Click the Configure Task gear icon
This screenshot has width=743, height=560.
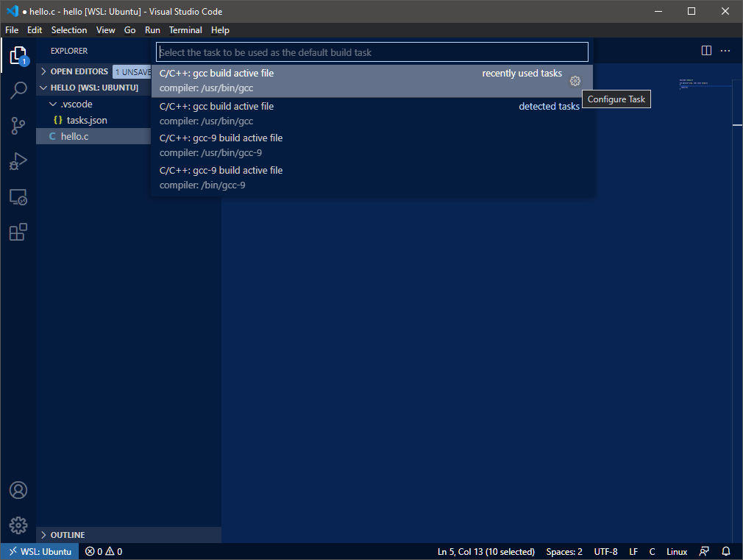[575, 81]
